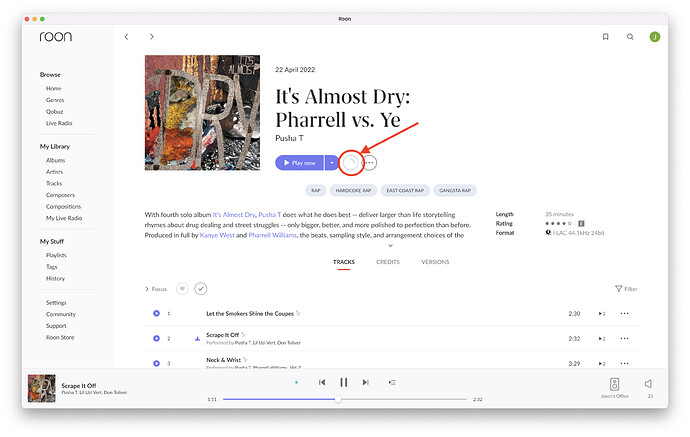Click the large album cover artwork

(202, 113)
